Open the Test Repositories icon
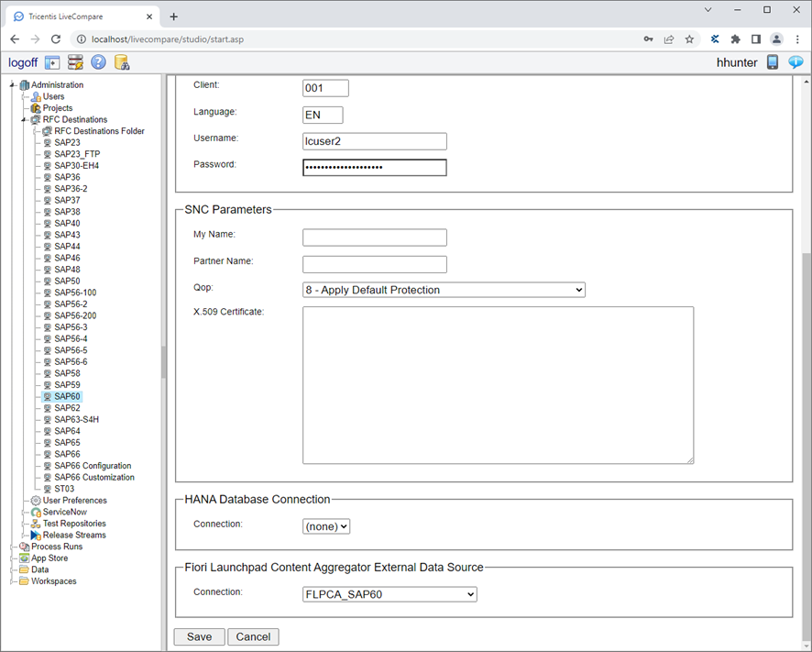The width and height of the screenshot is (812, 652). point(36,523)
